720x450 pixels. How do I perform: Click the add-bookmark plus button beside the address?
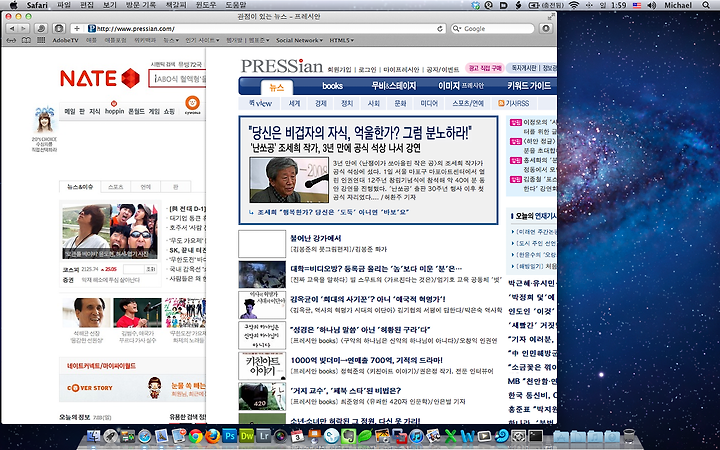(77, 28)
